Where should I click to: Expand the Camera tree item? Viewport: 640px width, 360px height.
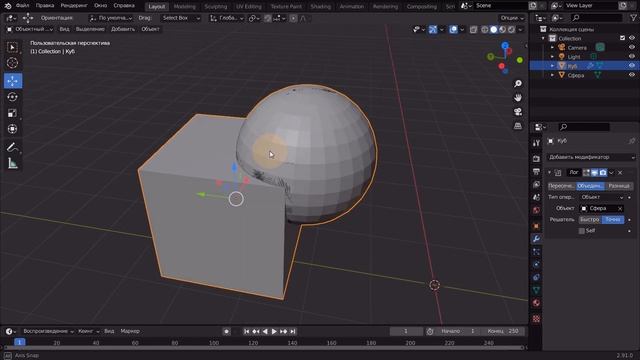[552, 47]
